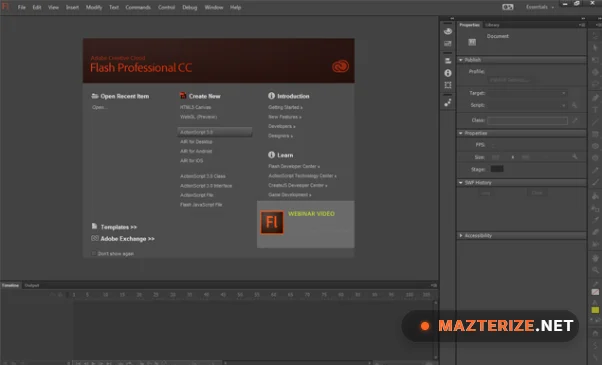Open the Window menu

click(213, 7)
